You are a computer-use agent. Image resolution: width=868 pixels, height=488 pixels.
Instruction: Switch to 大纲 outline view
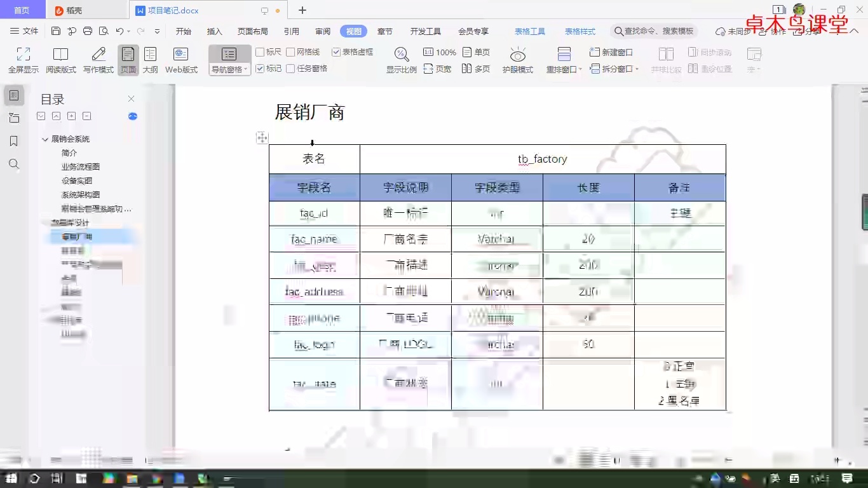pos(150,60)
